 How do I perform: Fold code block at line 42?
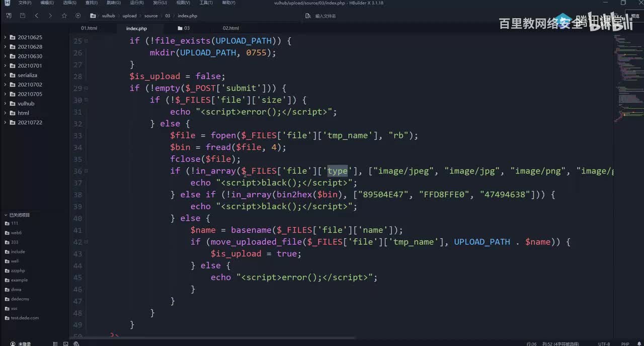(x=86, y=242)
